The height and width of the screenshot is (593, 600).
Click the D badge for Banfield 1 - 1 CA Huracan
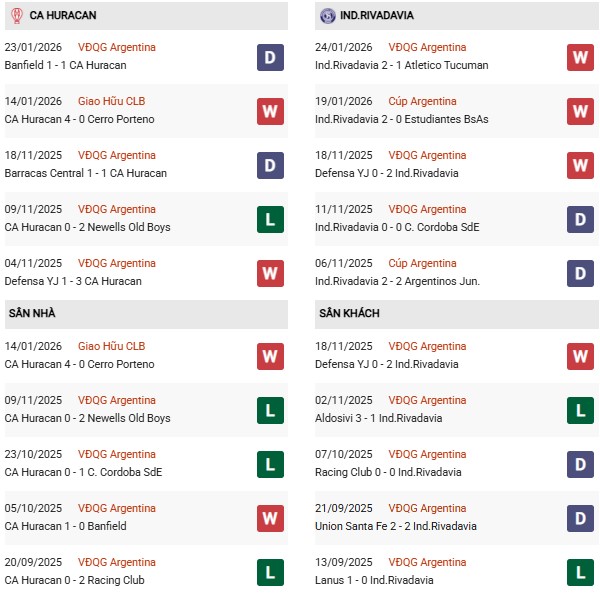tap(270, 57)
